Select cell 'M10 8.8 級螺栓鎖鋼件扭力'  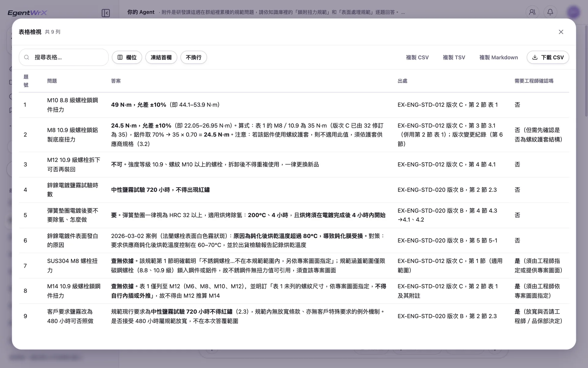[x=73, y=105]
